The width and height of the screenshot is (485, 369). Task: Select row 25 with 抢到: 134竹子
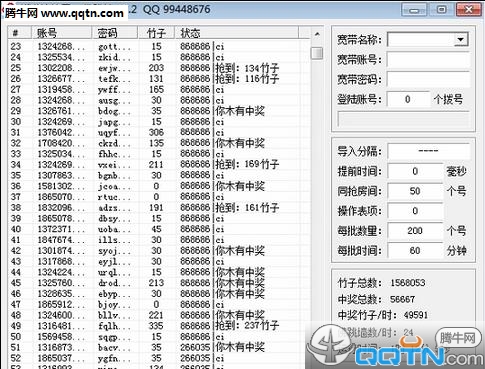(x=158, y=68)
